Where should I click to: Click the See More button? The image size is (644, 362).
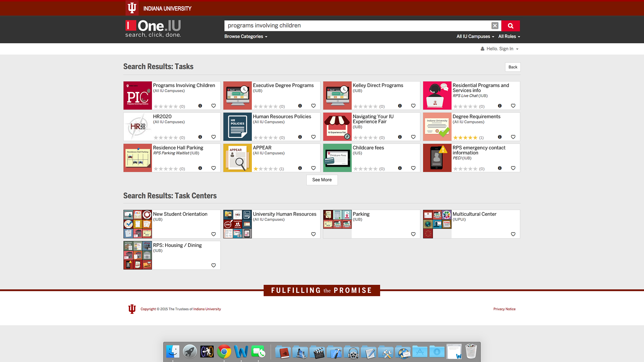[322, 180]
